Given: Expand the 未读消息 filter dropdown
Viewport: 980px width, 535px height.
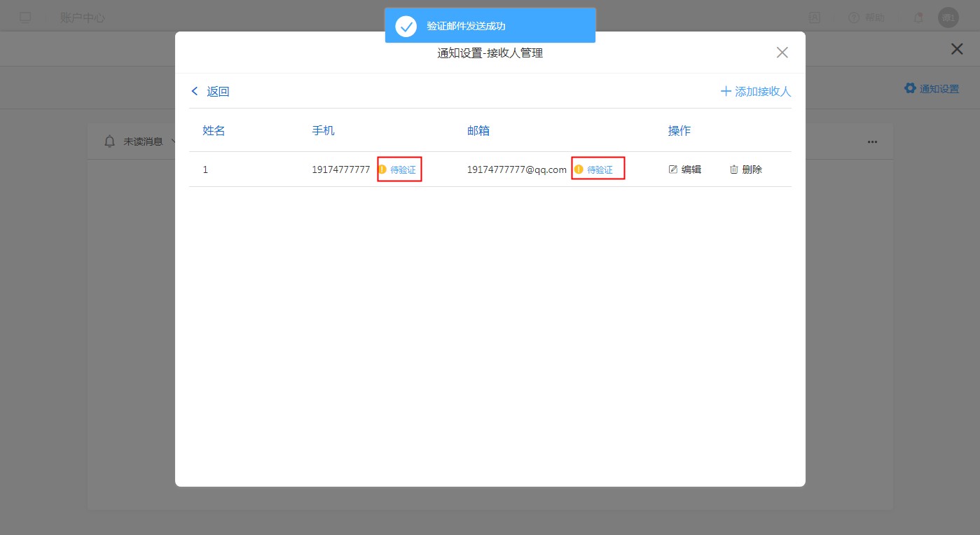Looking at the screenshot, I should tap(172, 141).
